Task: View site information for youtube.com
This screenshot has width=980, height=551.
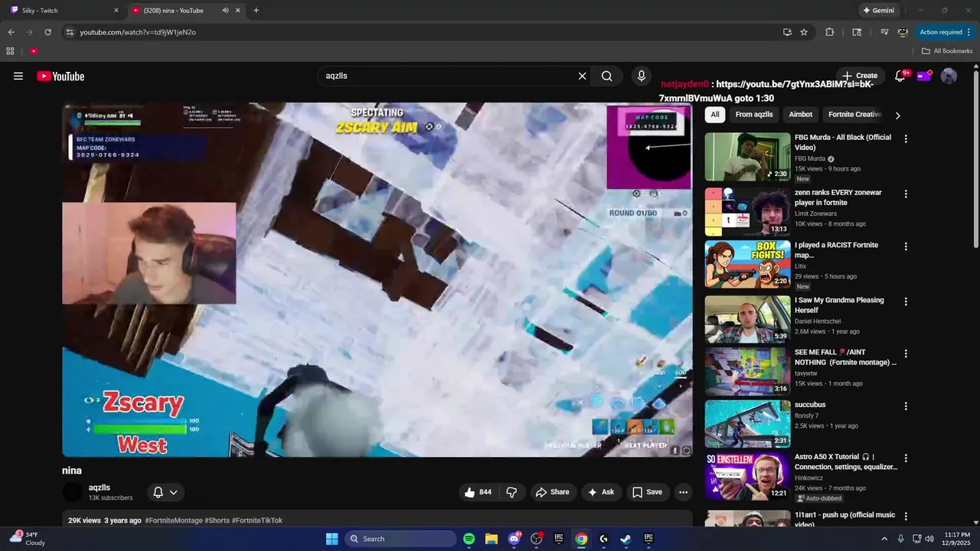Action: tap(70, 32)
